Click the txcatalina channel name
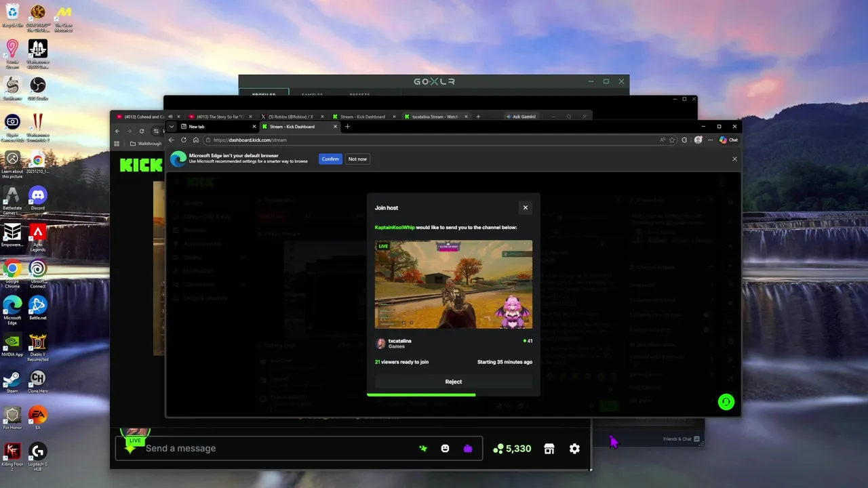Viewport: 868px width, 488px height. tap(399, 341)
